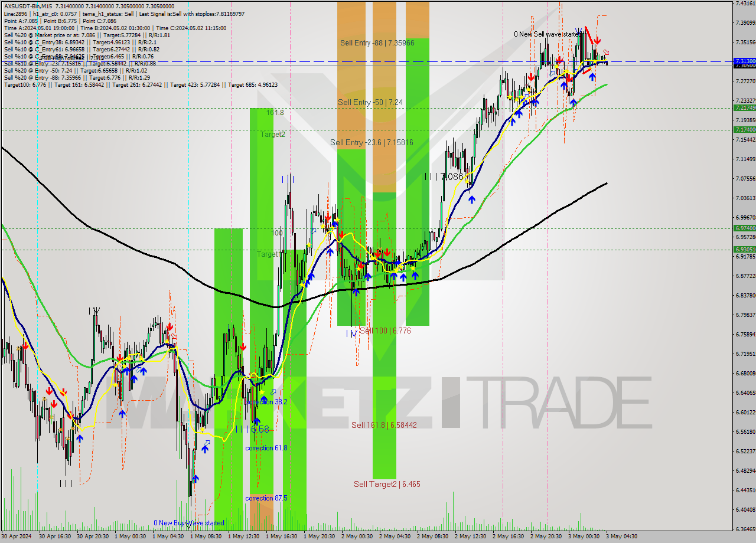Click the 6.83780 price axis value
The image size is (756, 543).
(745, 295)
